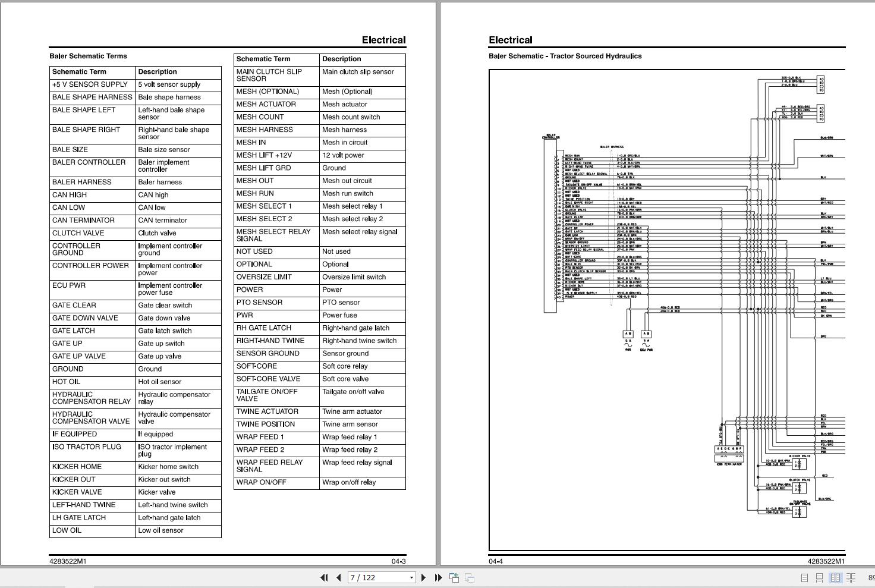The height and width of the screenshot is (588, 875).
Task: Click the 'MAIN CLUTCH SLIP SENSOR' term
Action: coord(269,75)
